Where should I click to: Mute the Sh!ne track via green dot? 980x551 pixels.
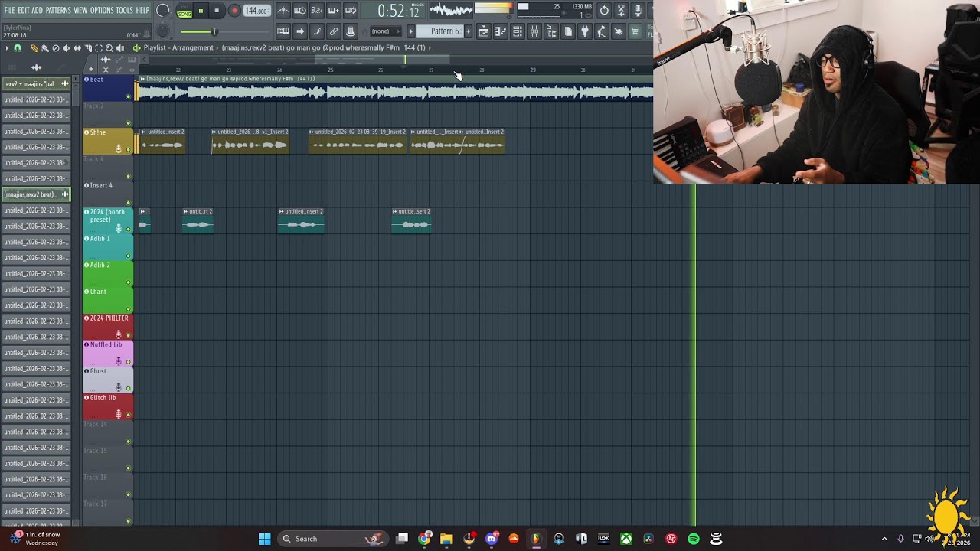[129, 149]
